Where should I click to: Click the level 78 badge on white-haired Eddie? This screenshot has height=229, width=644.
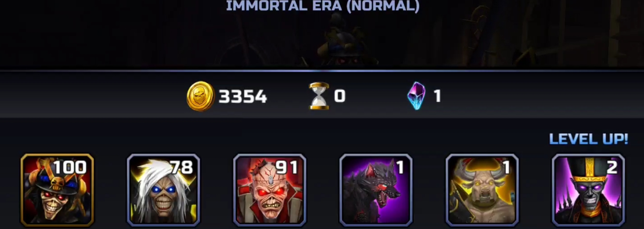tap(181, 167)
